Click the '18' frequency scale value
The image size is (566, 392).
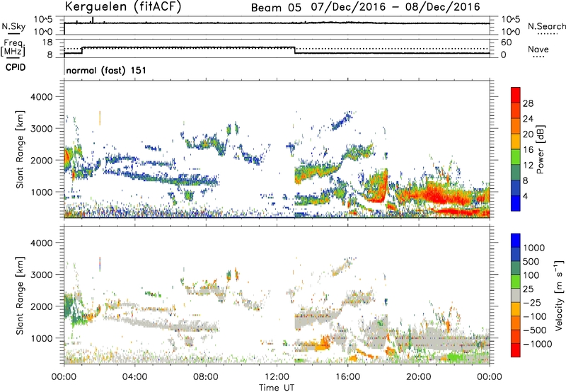click(47, 42)
